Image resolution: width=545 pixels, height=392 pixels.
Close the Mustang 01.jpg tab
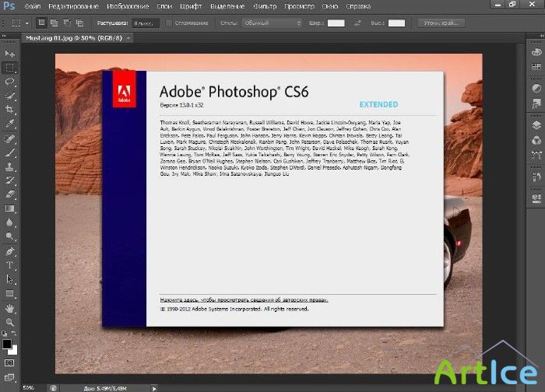point(128,38)
